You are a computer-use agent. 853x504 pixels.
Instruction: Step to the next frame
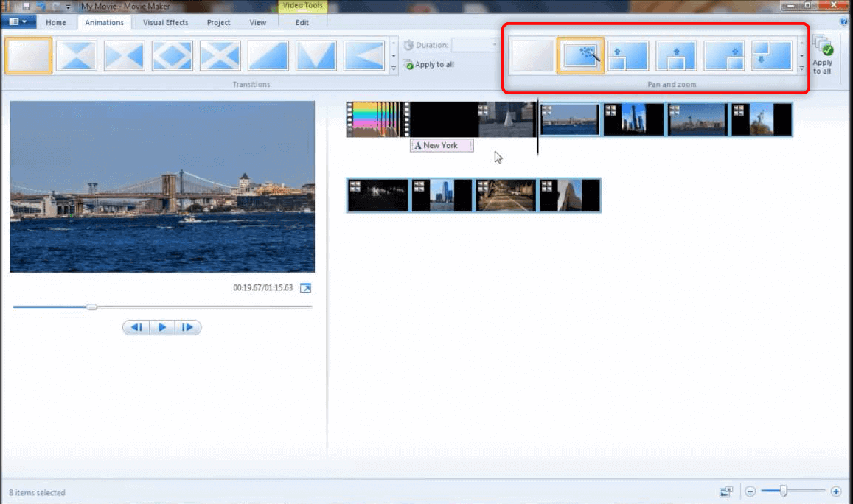pos(187,327)
